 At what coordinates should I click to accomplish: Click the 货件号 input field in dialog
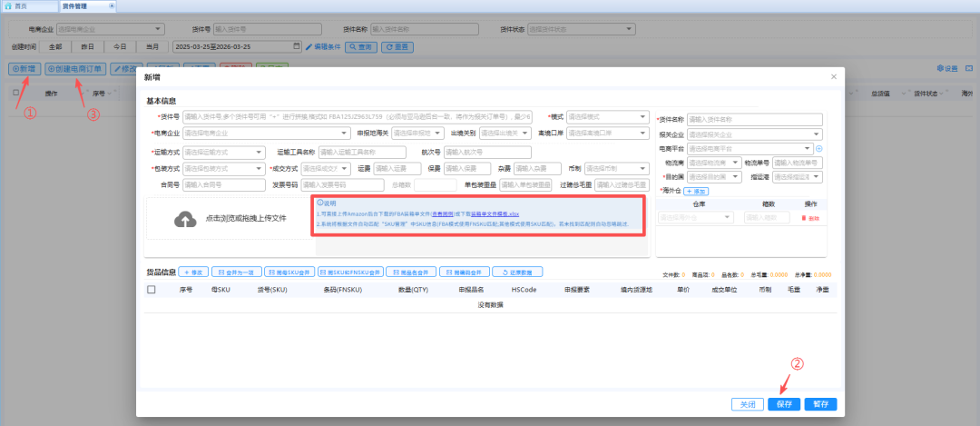(x=358, y=116)
